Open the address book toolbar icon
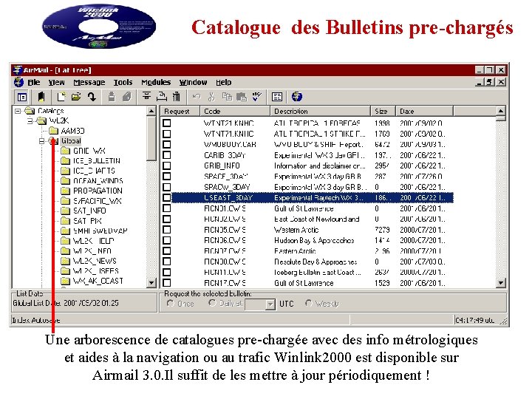This screenshot has width=532, height=399. (x=41, y=97)
